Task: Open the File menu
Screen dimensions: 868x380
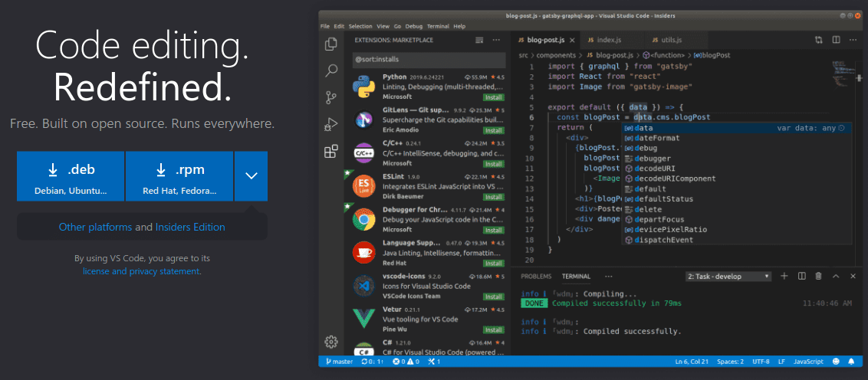Action: [x=325, y=26]
